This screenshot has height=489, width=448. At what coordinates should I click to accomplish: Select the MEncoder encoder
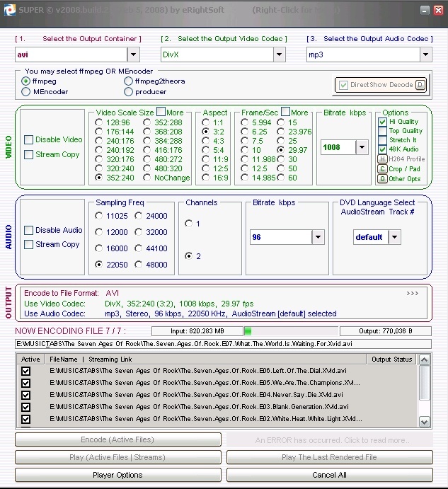[26, 92]
